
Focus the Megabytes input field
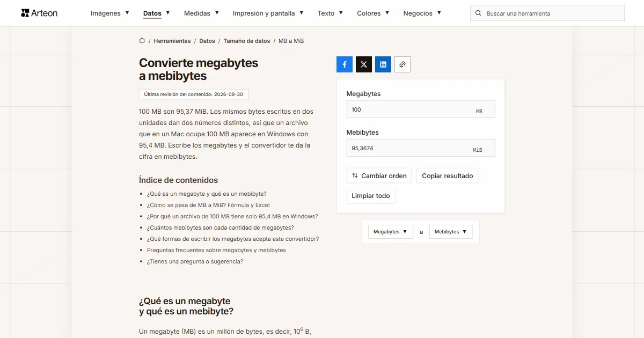pyautogui.click(x=421, y=109)
